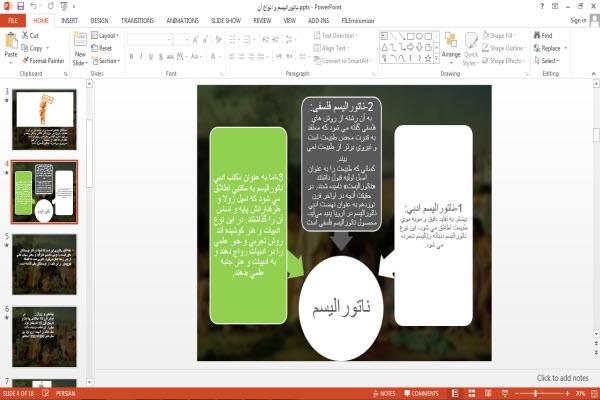Undo the last action
Image resolution: width=600 pixels, height=400 pixels.
34,6
